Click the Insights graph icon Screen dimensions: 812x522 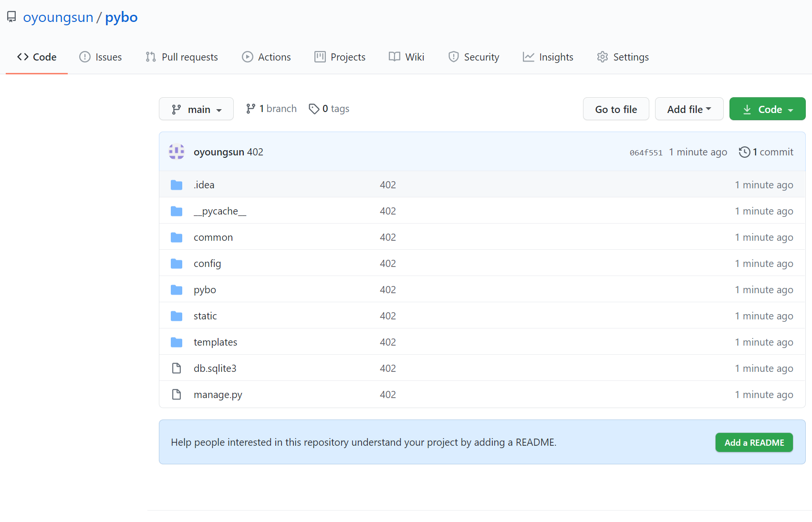pos(528,57)
